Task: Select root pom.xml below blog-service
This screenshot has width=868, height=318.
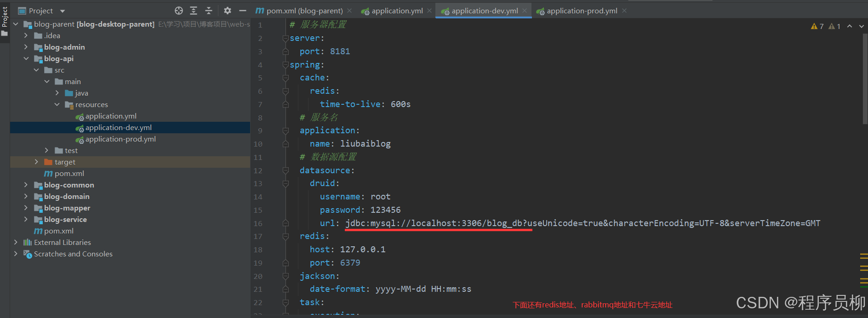Action: pos(130,231)
